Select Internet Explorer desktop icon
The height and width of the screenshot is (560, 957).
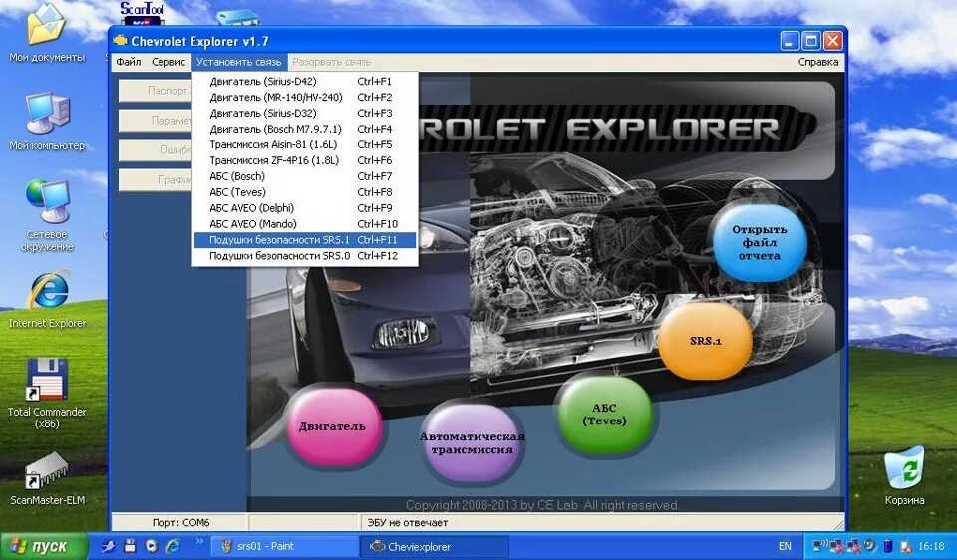[47, 300]
